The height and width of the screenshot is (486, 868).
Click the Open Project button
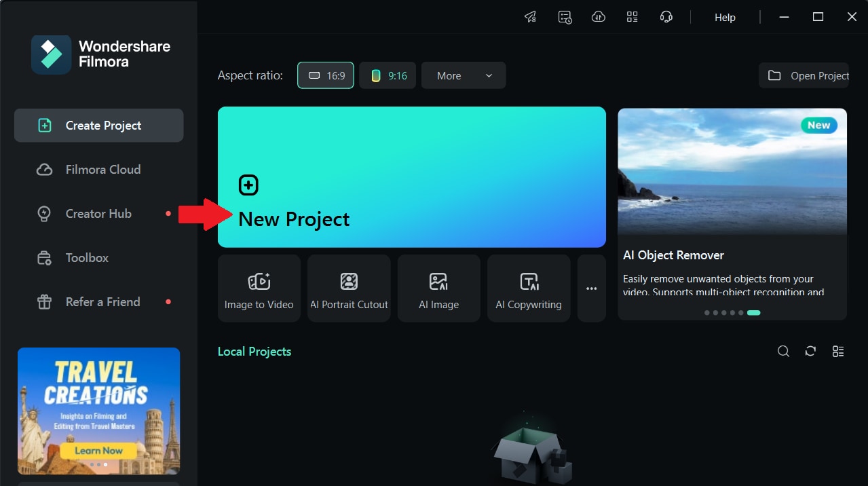pos(804,75)
